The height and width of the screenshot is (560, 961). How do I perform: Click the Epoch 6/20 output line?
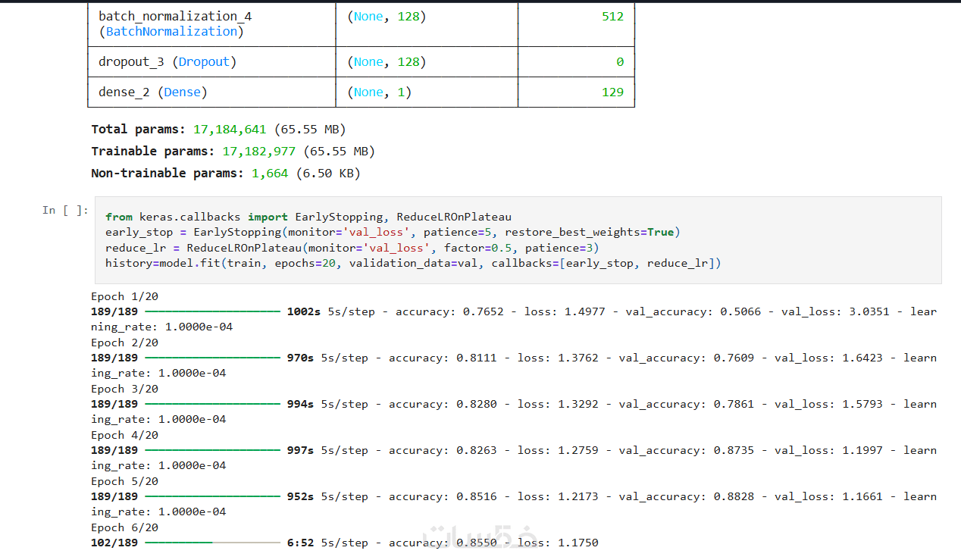(x=124, y=527)
